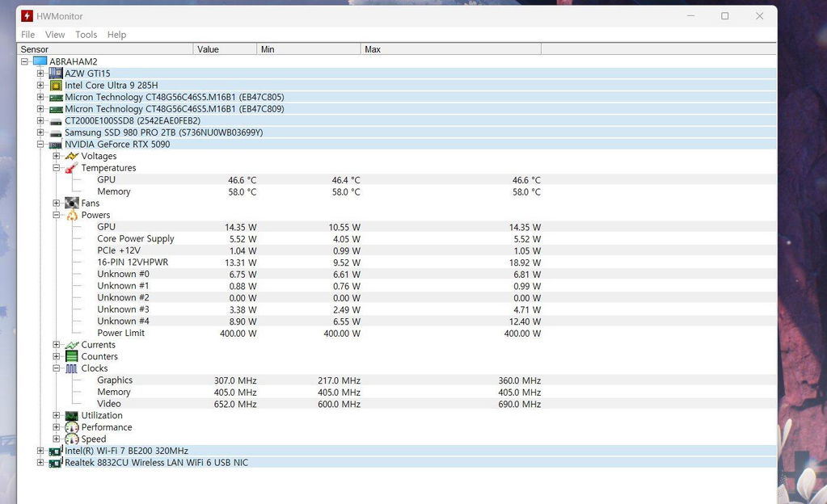Click the Currents graph icon

[x=72, y=345]
